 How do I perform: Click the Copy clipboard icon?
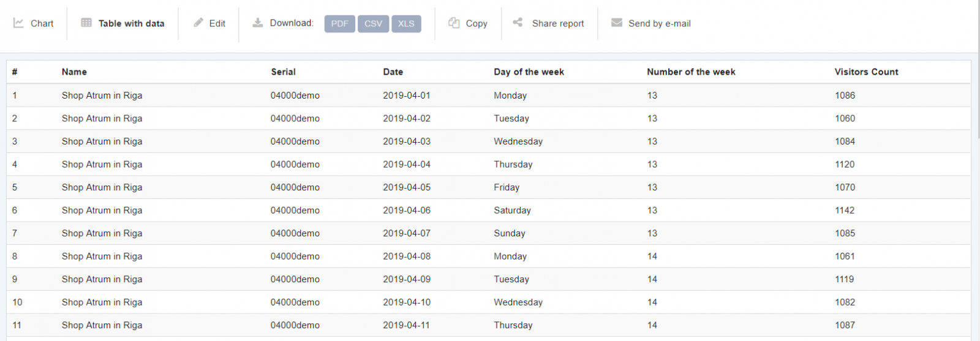coord(454,23)
